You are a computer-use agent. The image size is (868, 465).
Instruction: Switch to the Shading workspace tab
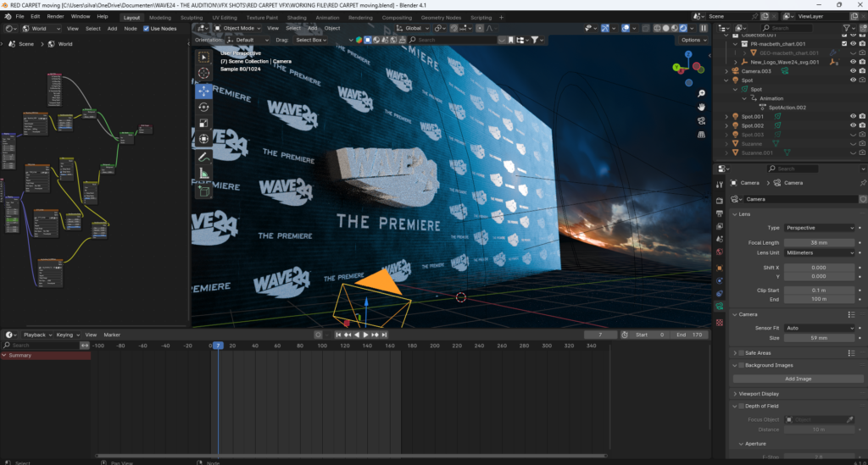point(297,17)
